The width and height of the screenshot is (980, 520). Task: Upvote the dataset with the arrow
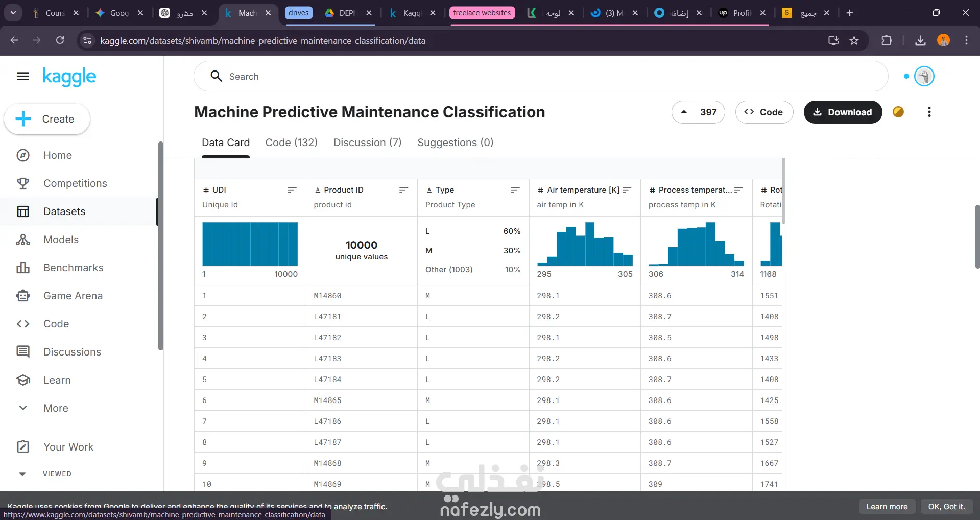[x=683, y=112]
